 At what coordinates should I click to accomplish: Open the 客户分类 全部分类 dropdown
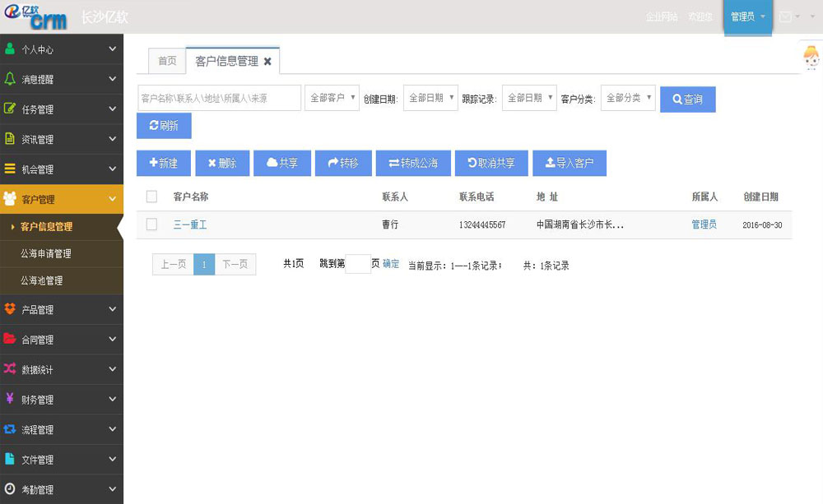(628, 98)
